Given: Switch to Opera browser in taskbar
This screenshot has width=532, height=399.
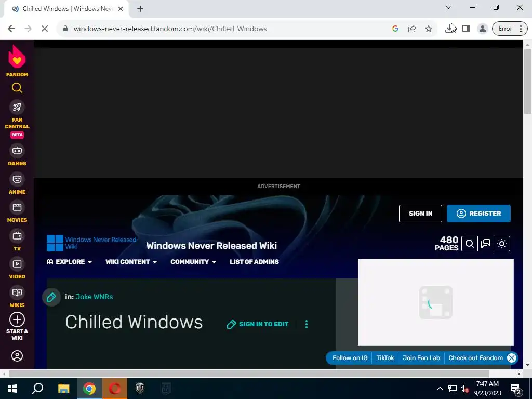Looking at the screenshot, I should (115, 389).
